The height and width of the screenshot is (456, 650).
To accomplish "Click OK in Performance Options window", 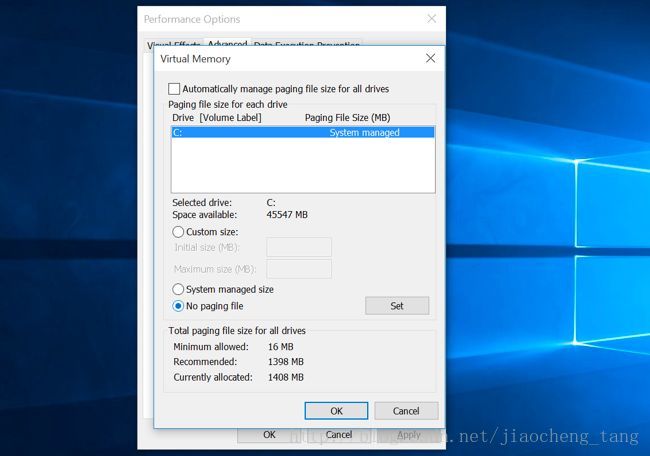I will pyautogui.click(x=269, y=434).
